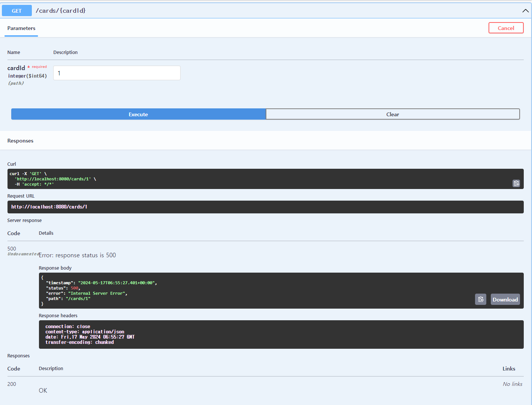Click the Server response heading
Image resolution: width=532 pixels, height=405 pixels.
pos(24,220)
